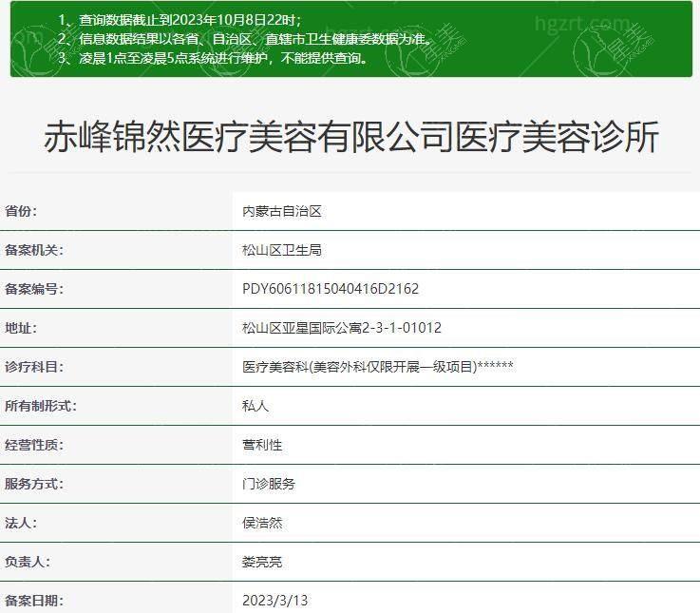Select the value 门诊服务
This screenshot has width=700, height=613.
[x=269, y=484]
